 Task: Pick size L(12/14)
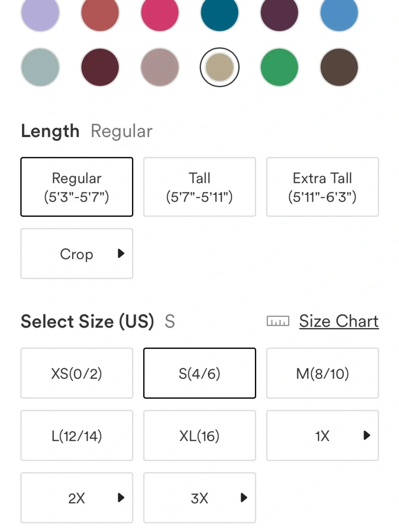[x=77, y=435]
